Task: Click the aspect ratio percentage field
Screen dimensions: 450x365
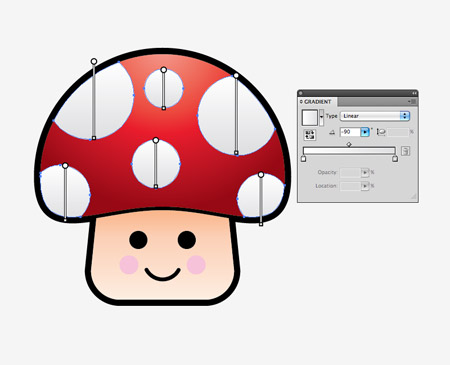Action: tap(398, 132)
